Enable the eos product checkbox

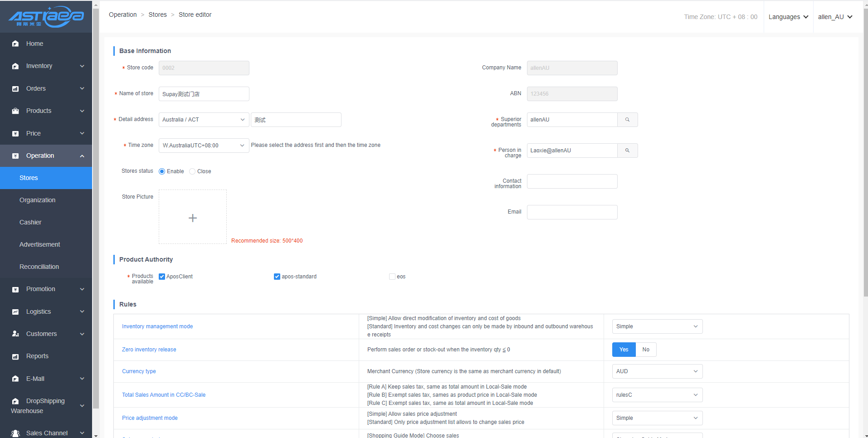(x=392, y=277)
